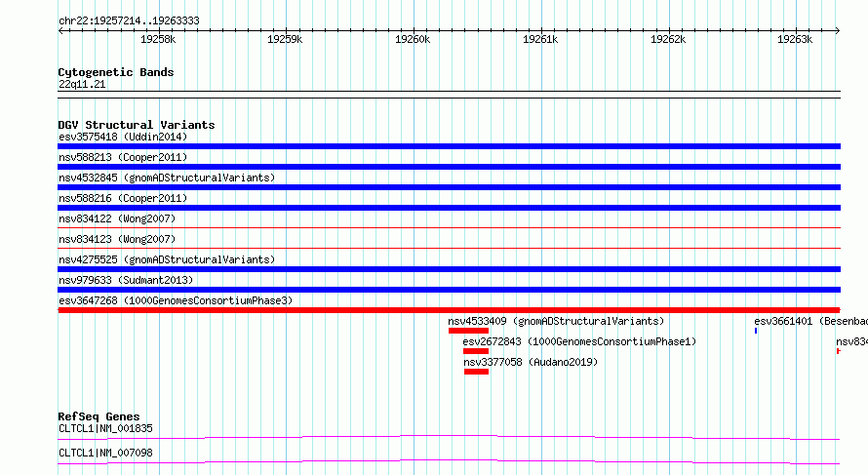Click the blue bar under nsv588213

click(x=449, y=167)
